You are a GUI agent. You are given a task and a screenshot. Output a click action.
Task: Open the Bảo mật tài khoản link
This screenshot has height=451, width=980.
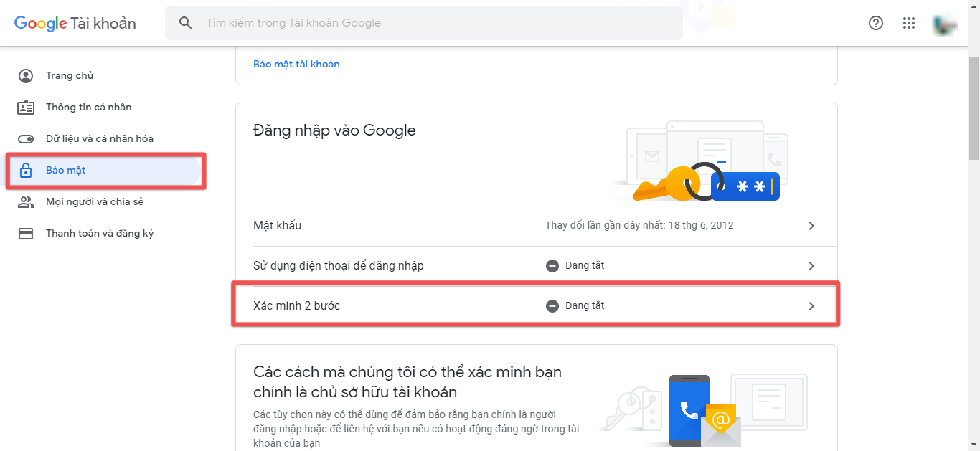point(296,64)
